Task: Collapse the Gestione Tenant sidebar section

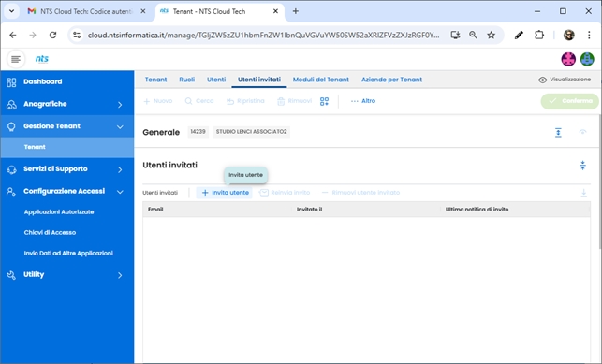Action: (67, 126)
